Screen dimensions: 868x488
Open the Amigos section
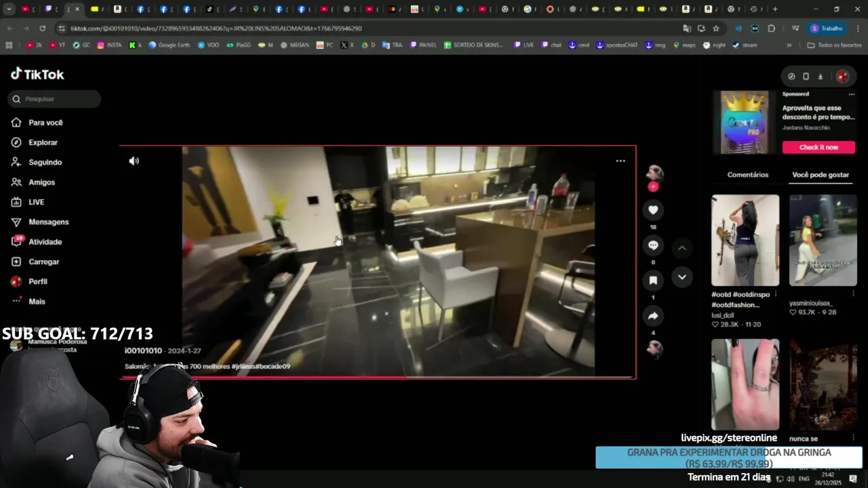pos(41,182)
